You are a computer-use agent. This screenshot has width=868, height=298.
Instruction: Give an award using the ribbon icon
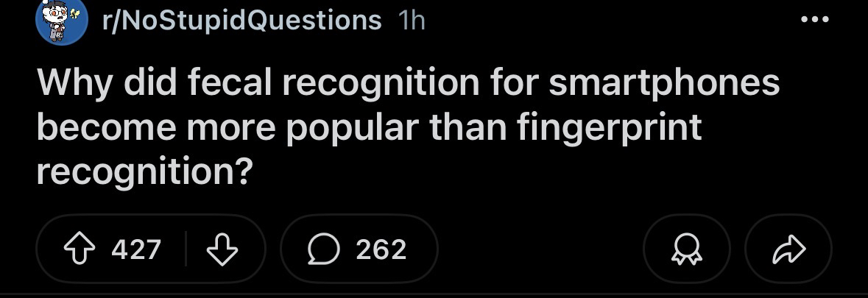pos(686,250)
